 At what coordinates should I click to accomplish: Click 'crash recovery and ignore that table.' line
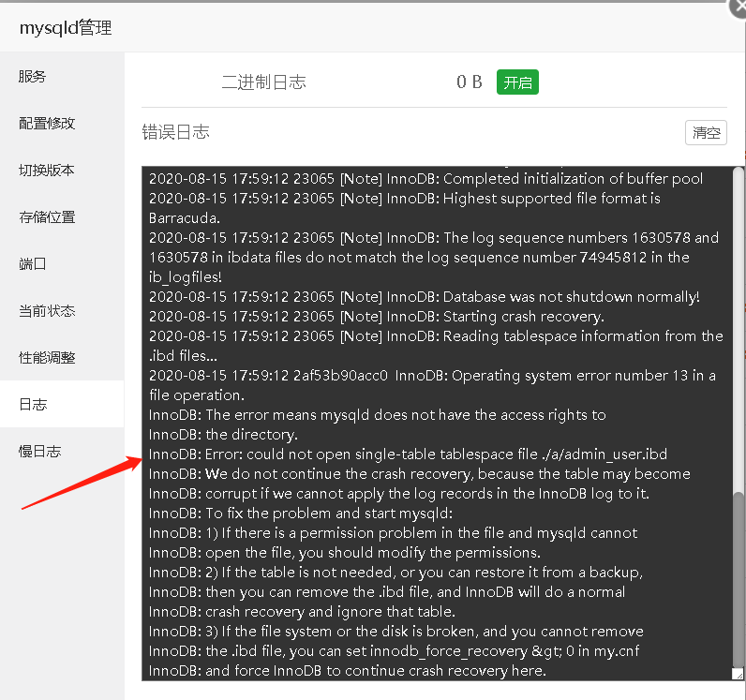tap(302, 612)
